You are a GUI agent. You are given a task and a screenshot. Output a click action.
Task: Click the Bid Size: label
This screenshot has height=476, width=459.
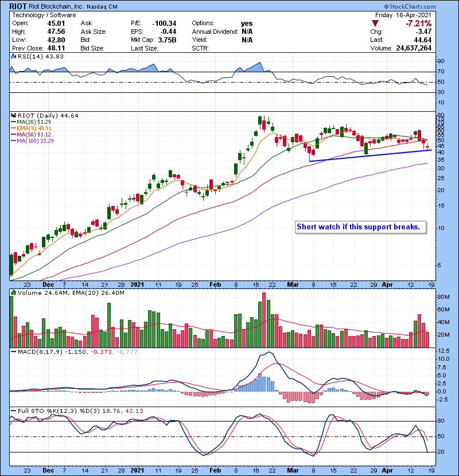tap(92, 48)
